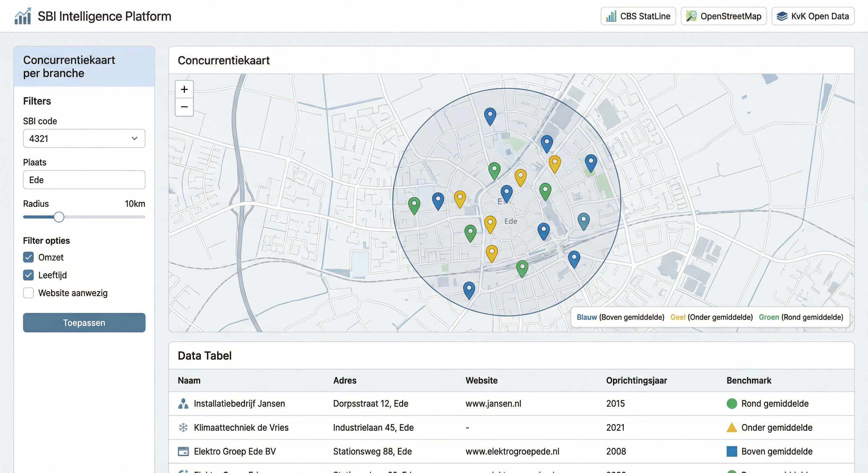868x473 pixels.
Task: Click the installer icon beside Installatiebedrijf Jansen
Action: pos(183,403)
